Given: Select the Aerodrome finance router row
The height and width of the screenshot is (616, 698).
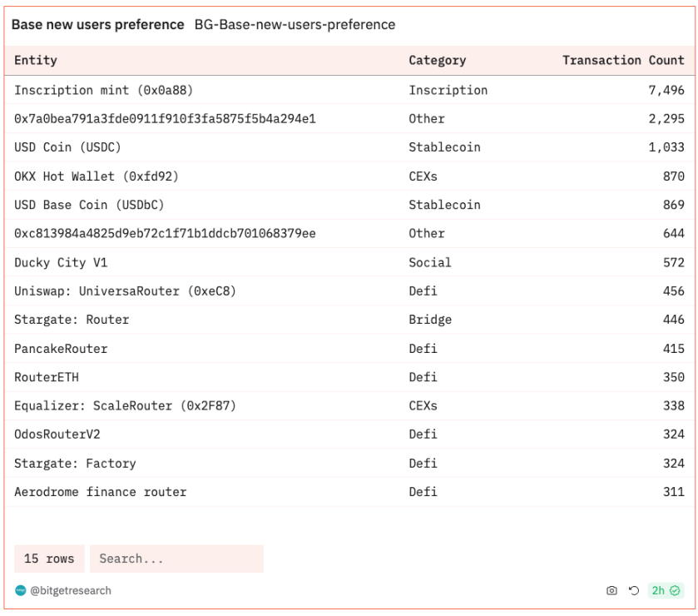Looking at the screenshot, I should click(100, 492).
